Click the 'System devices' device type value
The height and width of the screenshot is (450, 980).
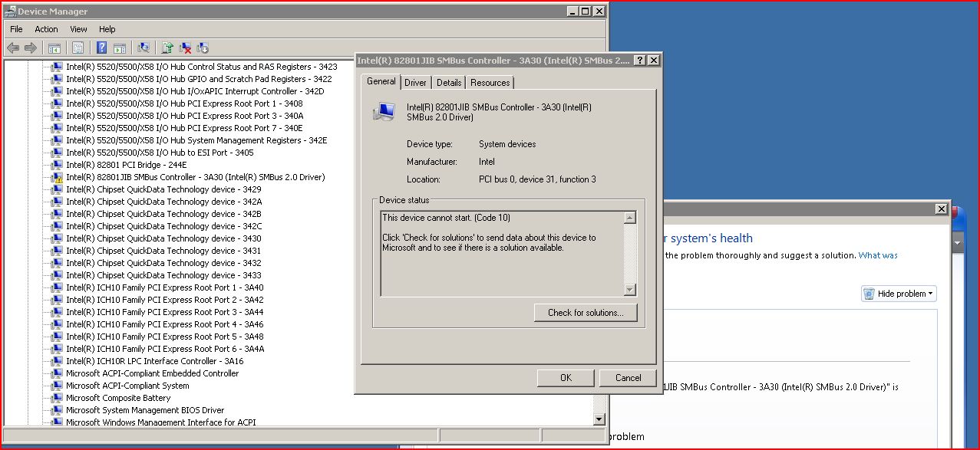507,144
